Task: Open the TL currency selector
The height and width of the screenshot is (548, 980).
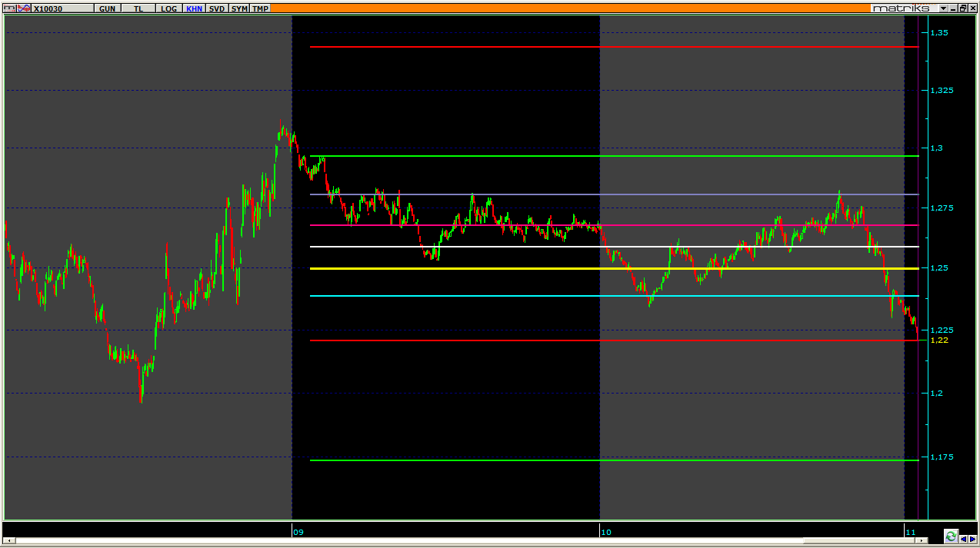Action: tap(138, 8)
